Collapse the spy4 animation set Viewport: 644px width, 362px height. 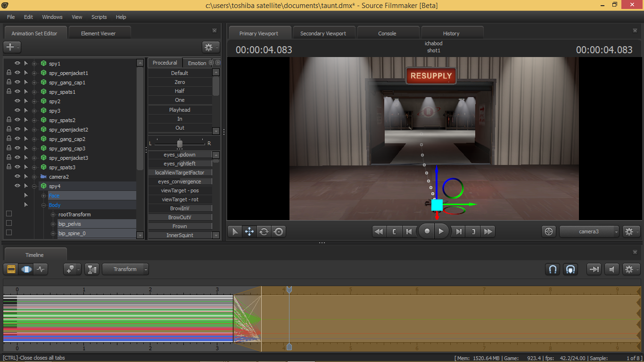(x=34, y=186)
